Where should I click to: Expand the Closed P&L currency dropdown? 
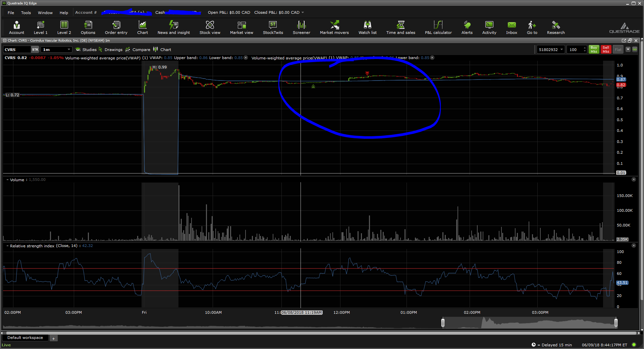303,12
